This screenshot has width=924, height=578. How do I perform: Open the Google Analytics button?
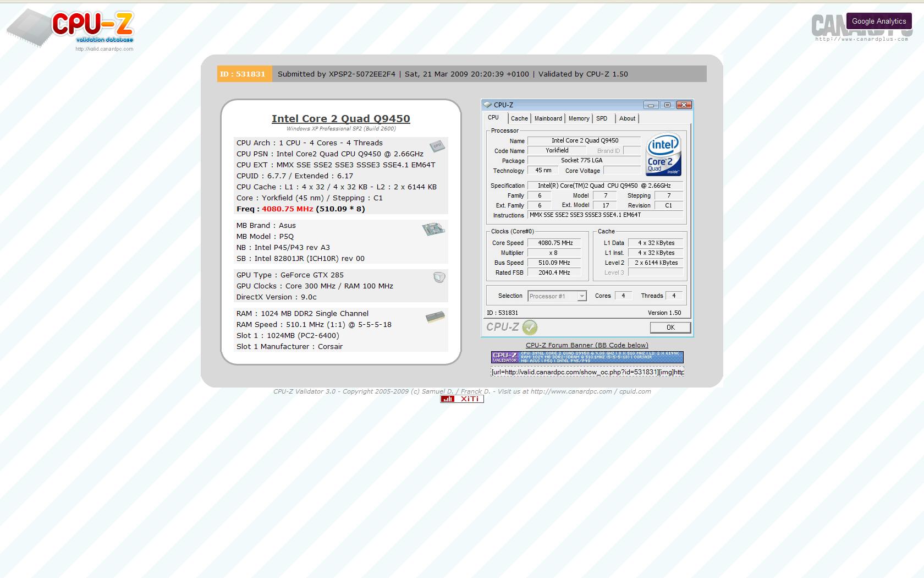[x=878, y=21]
